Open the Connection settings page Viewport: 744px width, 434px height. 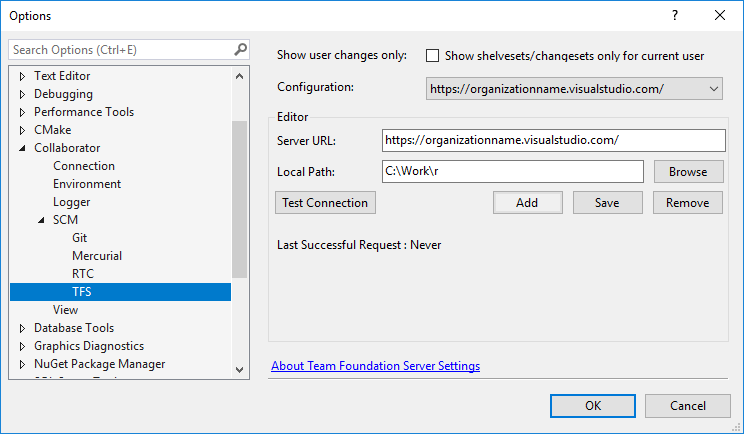pyautogui.click(x=84, y=166)
